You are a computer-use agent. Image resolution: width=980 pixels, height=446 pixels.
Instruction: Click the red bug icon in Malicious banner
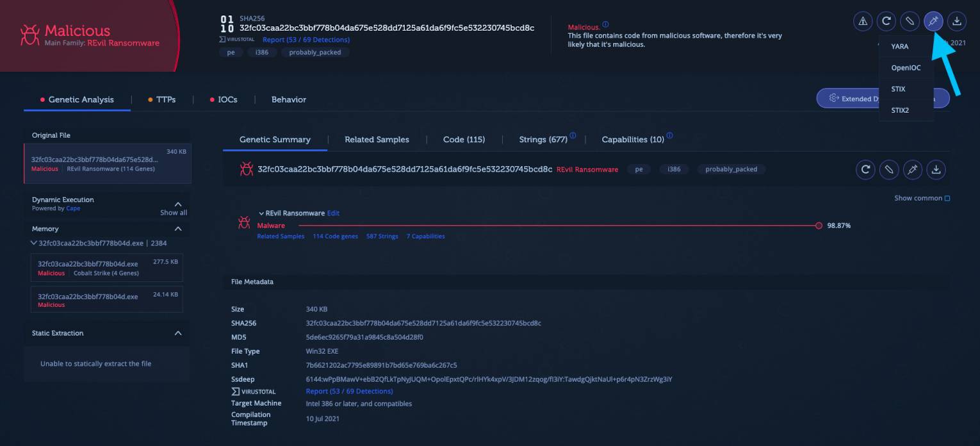pyautogui.click(x=29, y=35)
